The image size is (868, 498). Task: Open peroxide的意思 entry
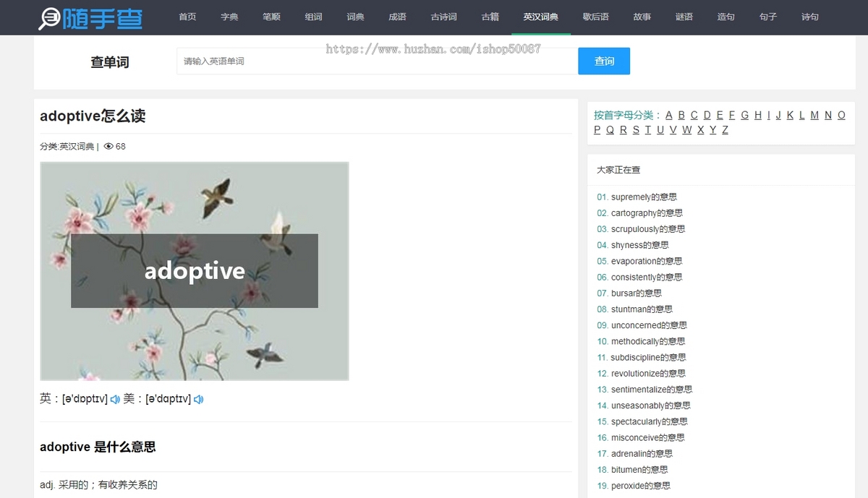pos(641,486)
